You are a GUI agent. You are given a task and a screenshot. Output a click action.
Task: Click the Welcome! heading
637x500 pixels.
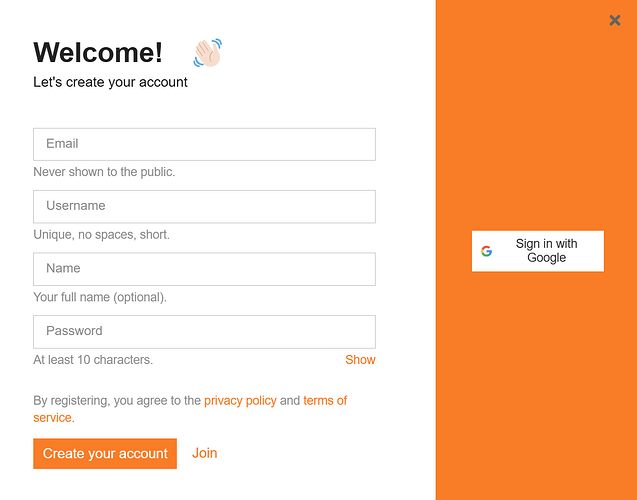coord(98,52)
